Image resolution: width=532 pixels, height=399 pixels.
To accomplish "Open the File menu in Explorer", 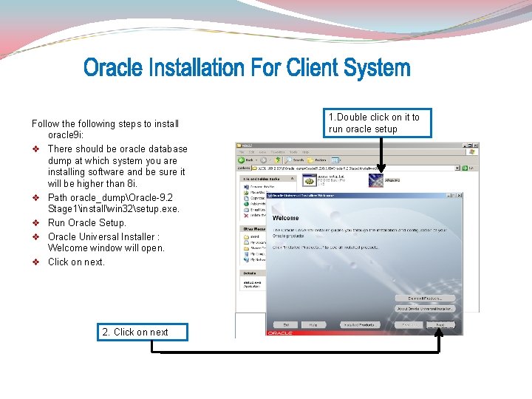I will click(242, 152).
